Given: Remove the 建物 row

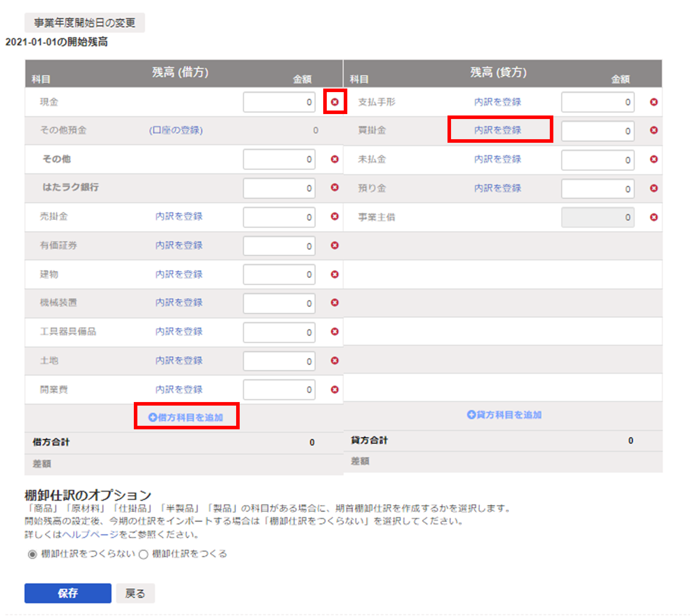Looking at the screenshot, I should [335, 275].
